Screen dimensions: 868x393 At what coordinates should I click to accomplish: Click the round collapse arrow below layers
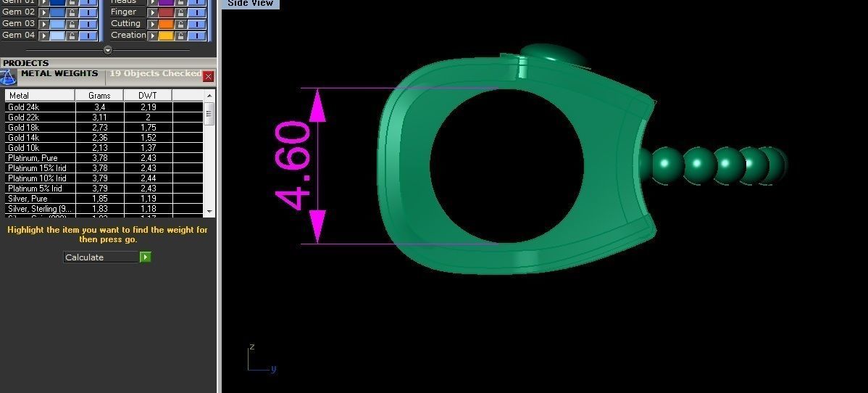pyautogui.click(x=108, y=50)
